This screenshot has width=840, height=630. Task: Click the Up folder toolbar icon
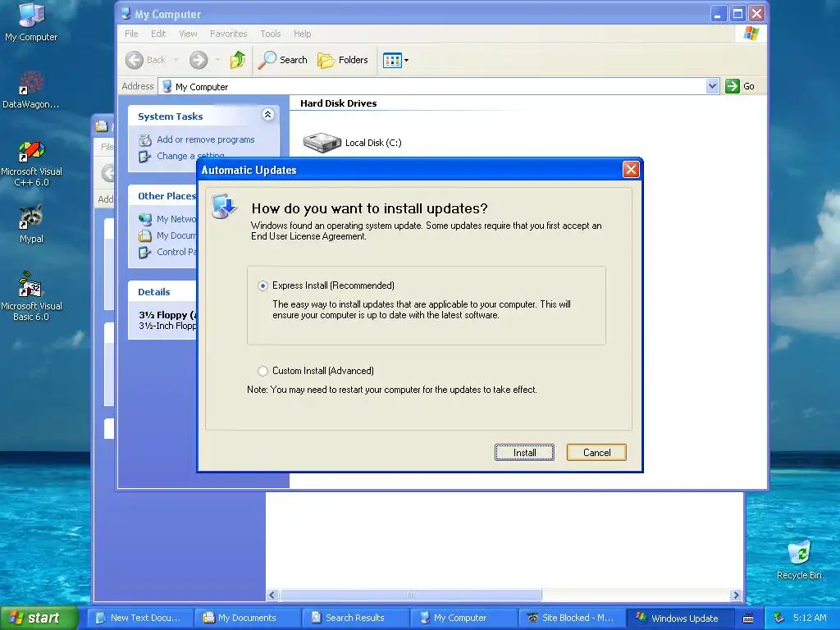pyautogui.click(x=237, y=60)
